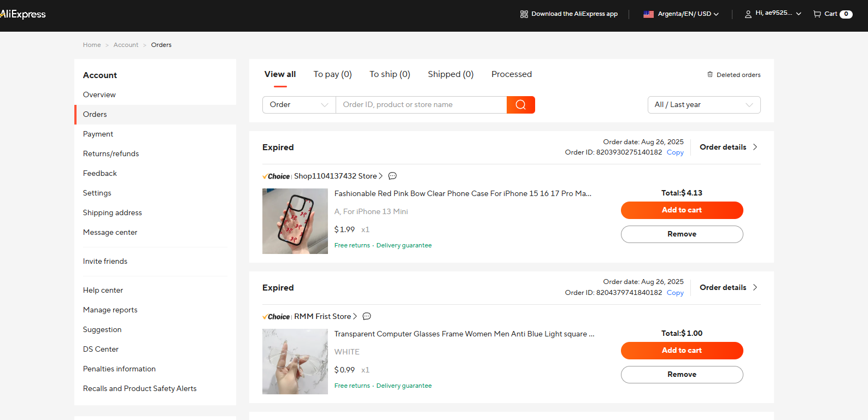Click the orange search magnifier button

tap(521, 105)
